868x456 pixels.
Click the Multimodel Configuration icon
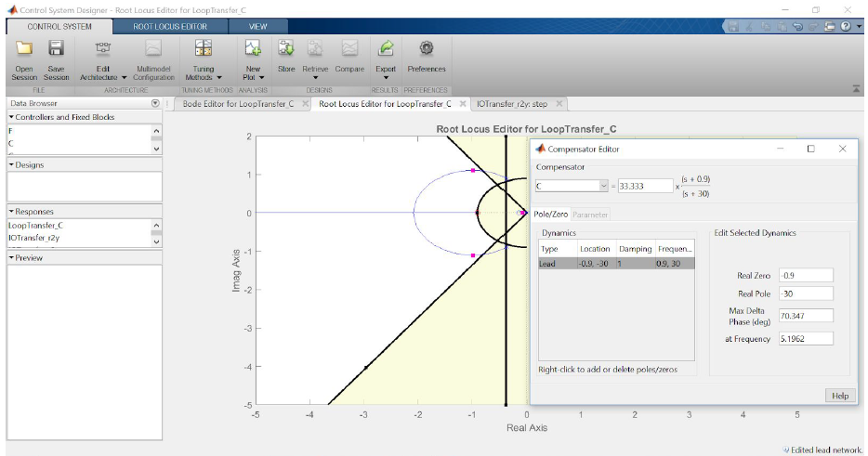point(153,48)
